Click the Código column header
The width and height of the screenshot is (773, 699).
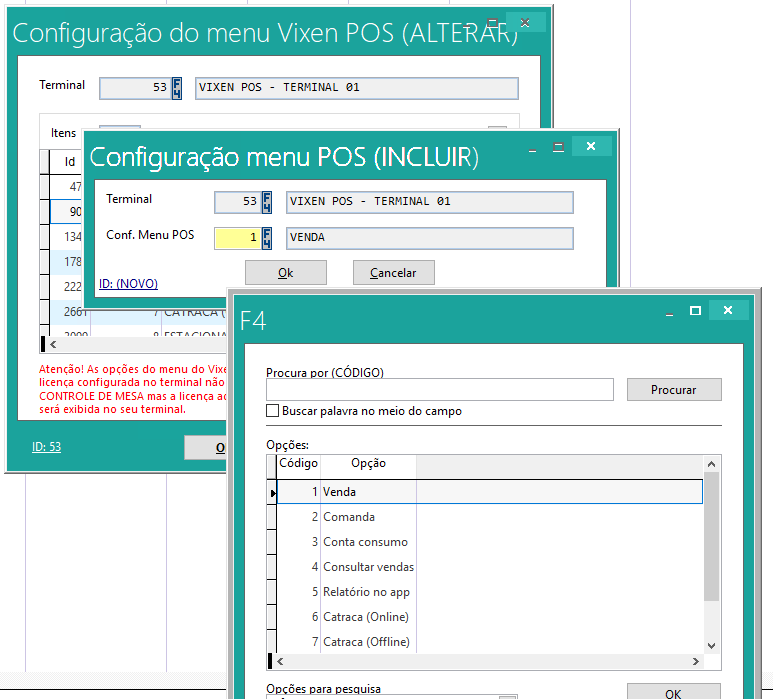298,463
